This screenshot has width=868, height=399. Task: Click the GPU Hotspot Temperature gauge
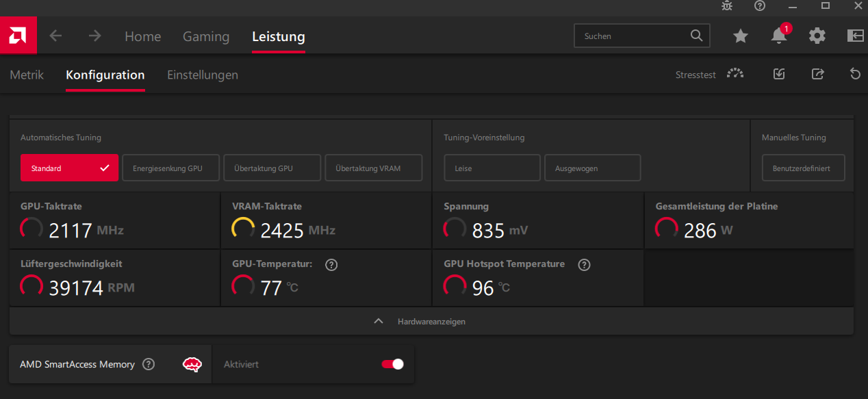455,286
